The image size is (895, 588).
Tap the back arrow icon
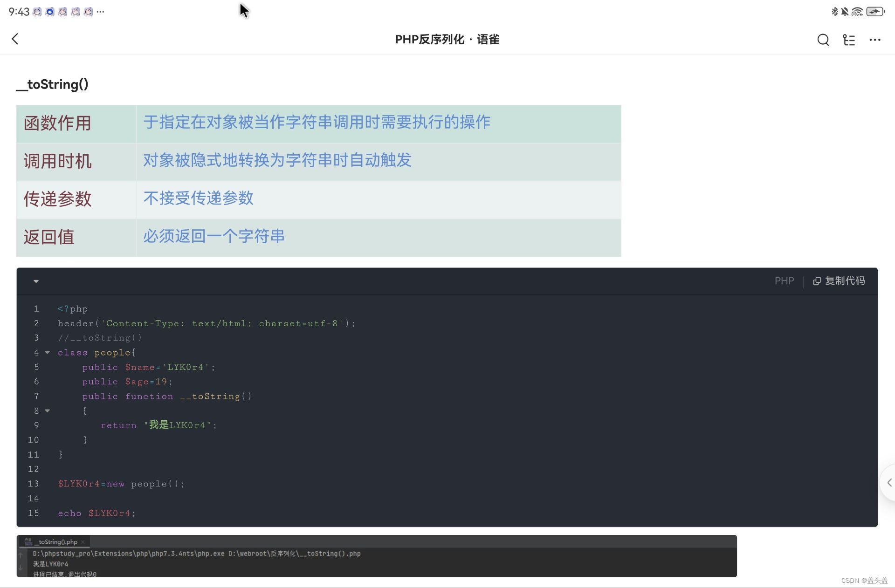tap(15, 39)
